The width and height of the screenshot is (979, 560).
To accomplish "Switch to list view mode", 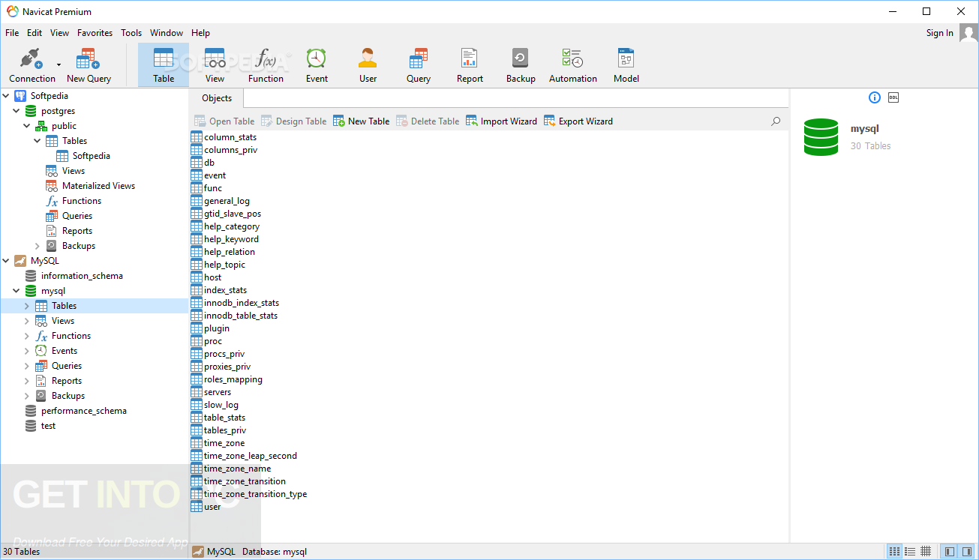I will tap(910, 552).
